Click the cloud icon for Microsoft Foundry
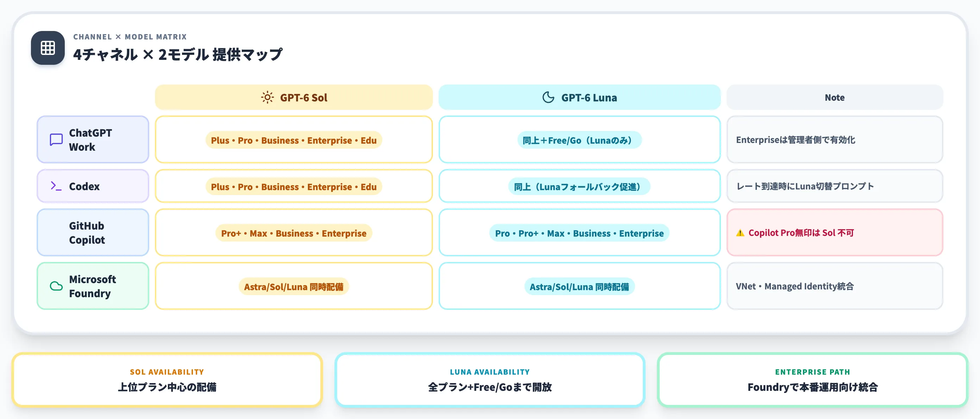The height and width of the screenshot is (419, 980). point(56,286)
